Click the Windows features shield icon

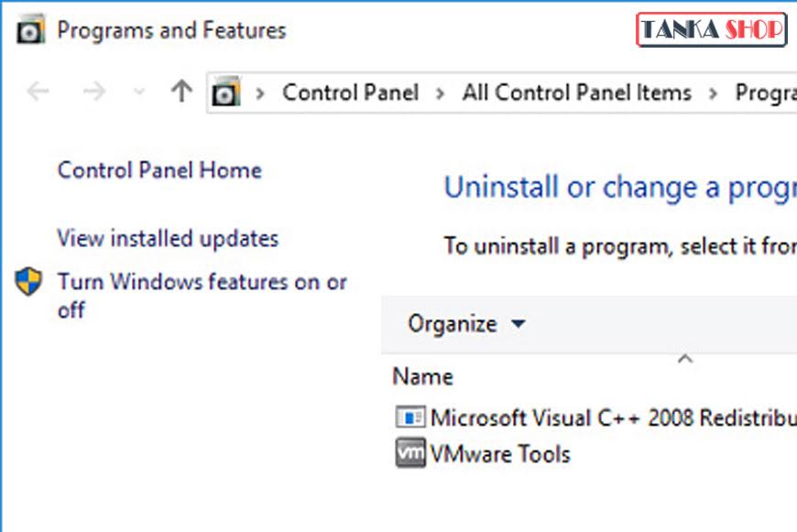29,282
